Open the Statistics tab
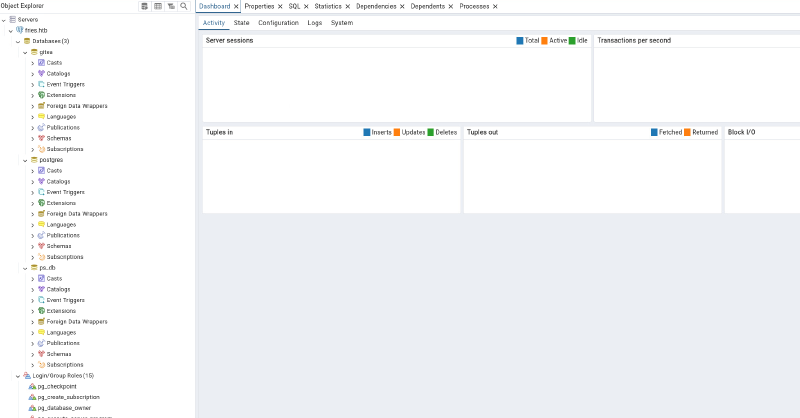Image resolution: width=800 pixels, height=418 pixels. [x=328, y=6]
